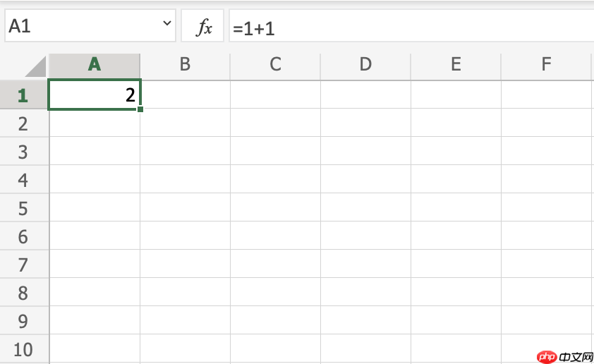Select row 3 header
This screenshot has height=364, width=594.
coord(23,151)
